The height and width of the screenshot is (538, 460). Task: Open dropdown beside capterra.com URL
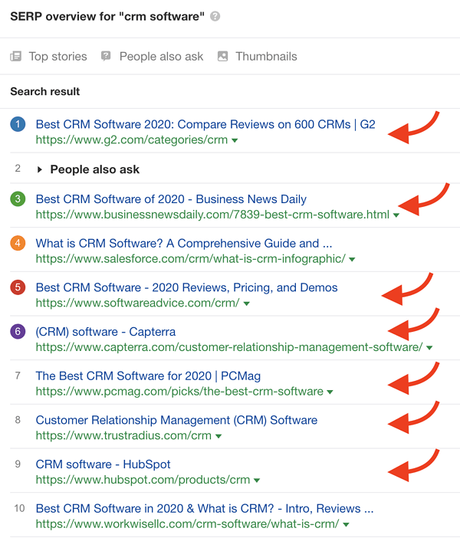[429, 348]
